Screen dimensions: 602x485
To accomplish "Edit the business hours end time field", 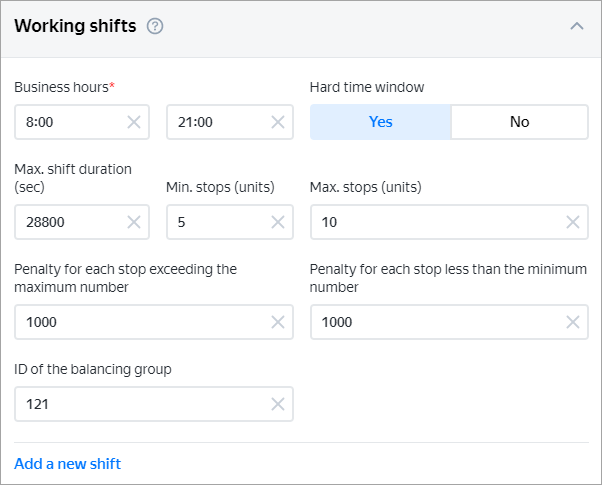I will (215, 122).
